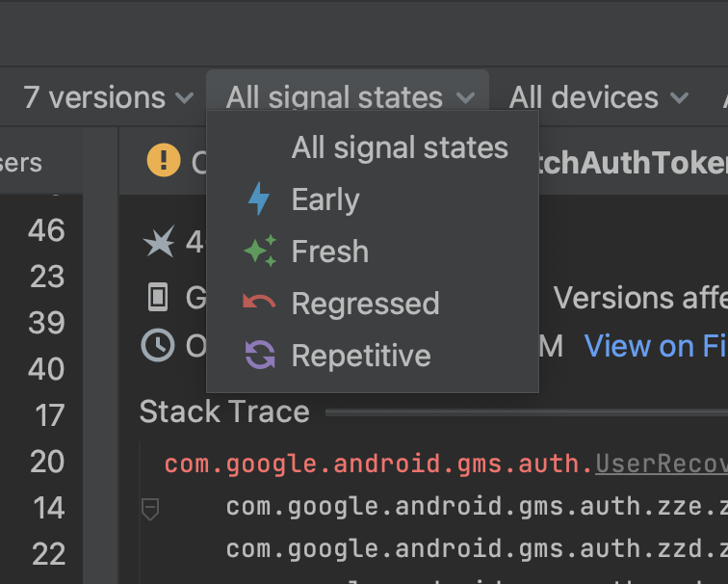Click the device phone icon
728x584 pixels.
point(158,297)
